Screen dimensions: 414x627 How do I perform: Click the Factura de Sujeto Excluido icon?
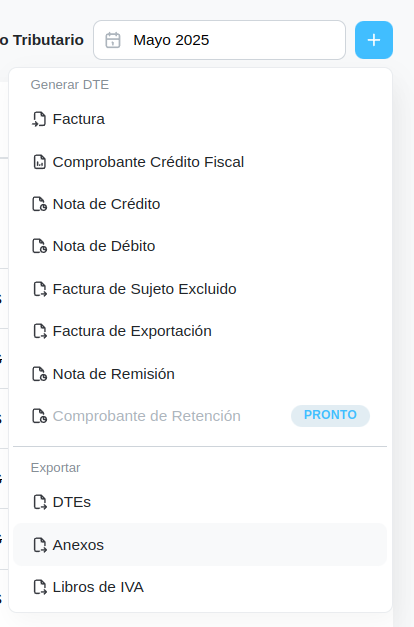point(40,289)
